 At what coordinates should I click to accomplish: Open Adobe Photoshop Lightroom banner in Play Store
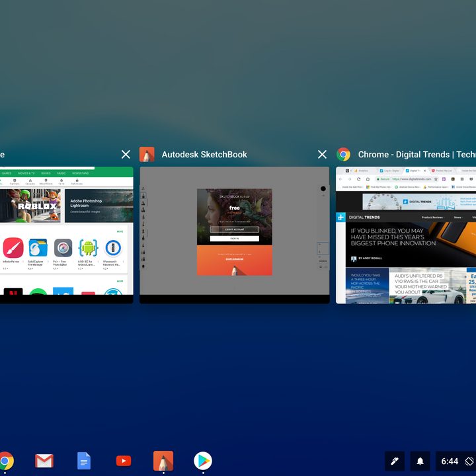(99, 206)
